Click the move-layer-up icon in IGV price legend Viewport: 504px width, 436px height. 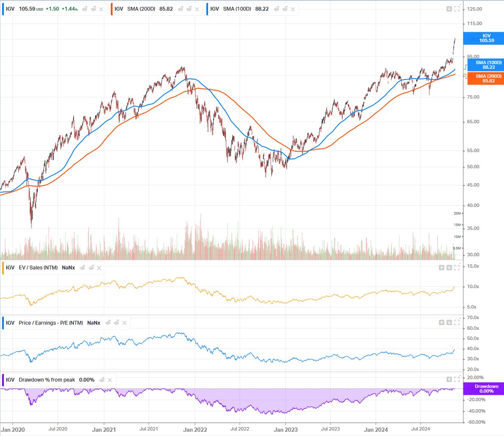(x=85, y=9)
